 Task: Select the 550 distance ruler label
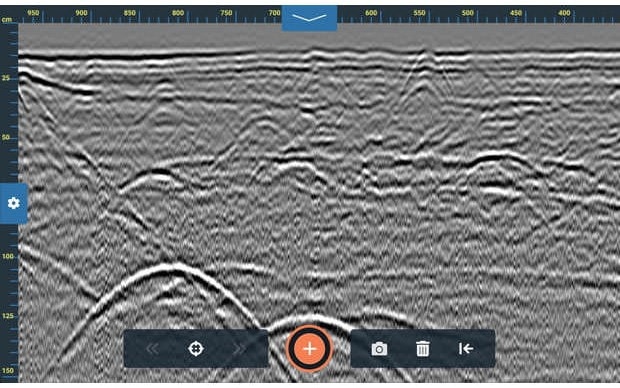[419, 13]
